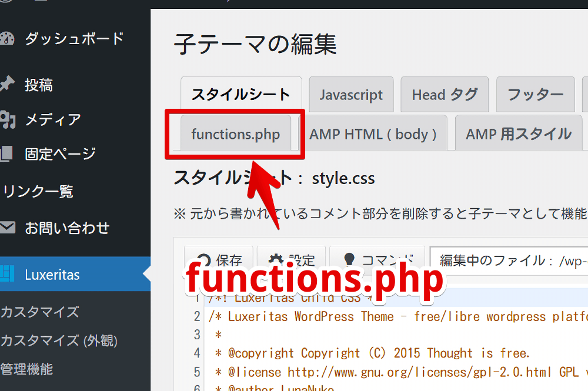Switch to the Javascript tab

click(352, 94)
